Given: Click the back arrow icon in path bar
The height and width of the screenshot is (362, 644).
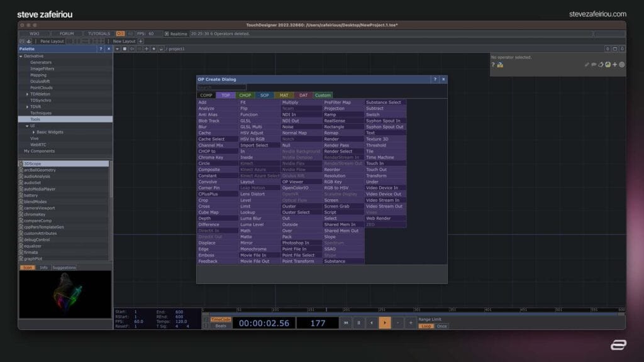Looking at the screenshot, I should [132, 49].
